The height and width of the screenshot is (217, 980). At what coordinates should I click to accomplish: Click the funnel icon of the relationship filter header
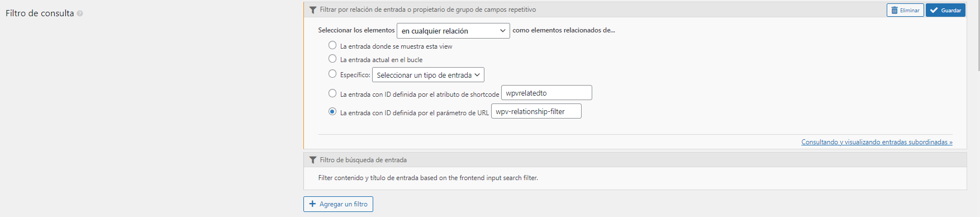[313, 10]
